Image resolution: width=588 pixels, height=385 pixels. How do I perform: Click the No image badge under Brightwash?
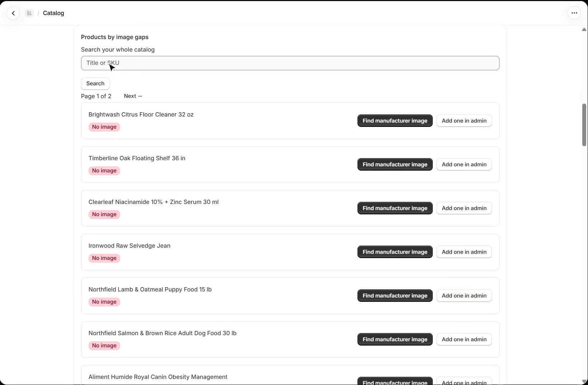coord(104,127)
